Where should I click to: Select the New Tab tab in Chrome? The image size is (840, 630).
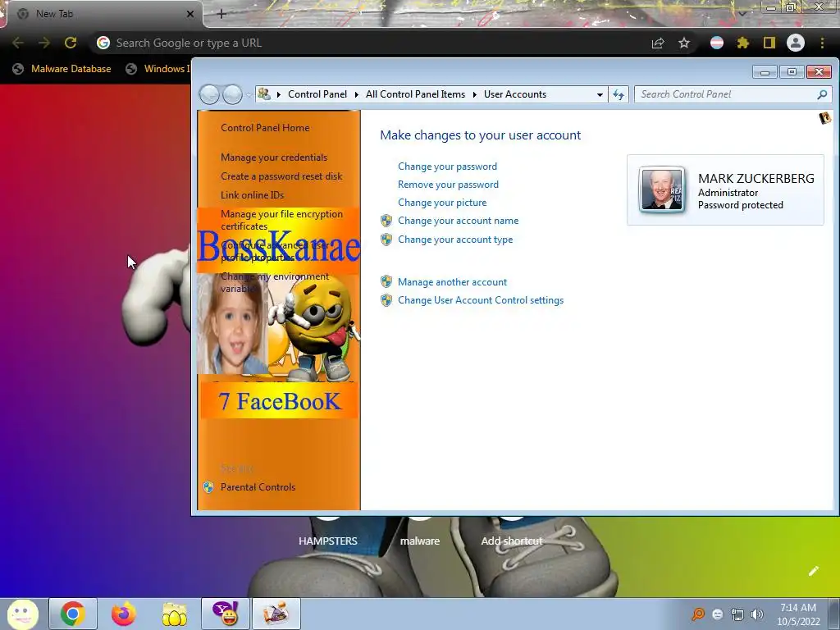tap(102, 14)
